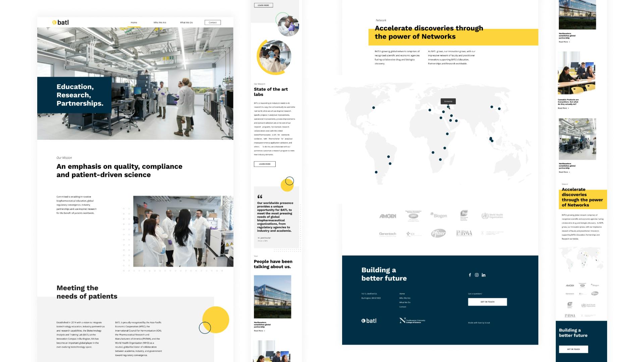Screen dimensions: 644x362
Task: Open the Home nav tab
Action: [134, 22]
